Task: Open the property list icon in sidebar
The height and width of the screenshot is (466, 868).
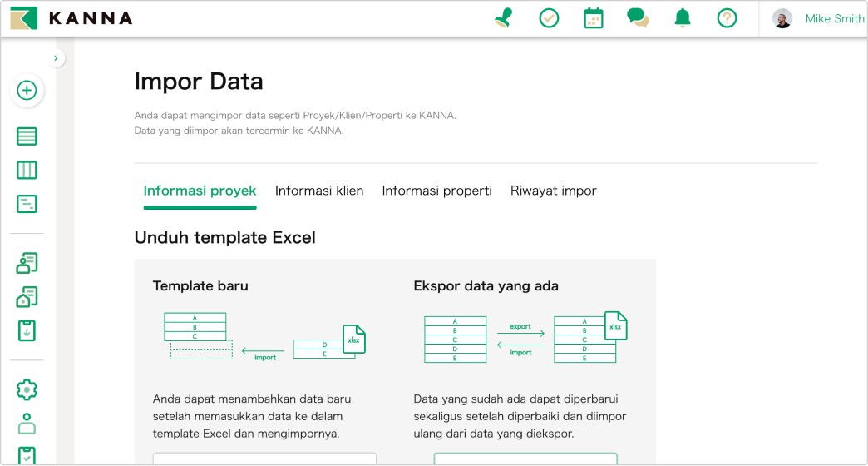Action: coord(27,297)
